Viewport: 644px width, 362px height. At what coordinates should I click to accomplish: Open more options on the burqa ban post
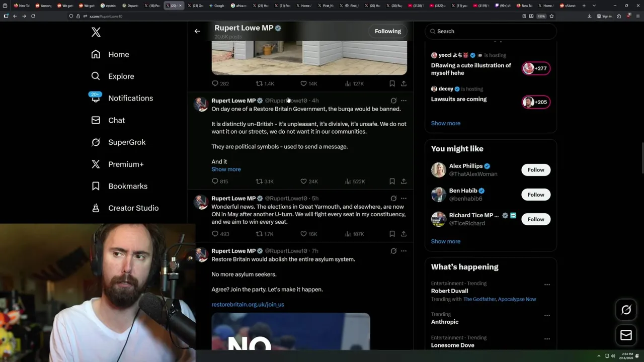pos(404,101)
